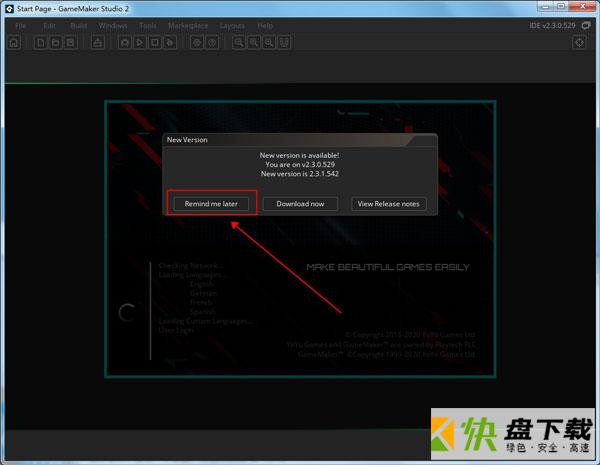Click the New Version dialog title bar
The image size is (600, 465).
click(300, 140)
